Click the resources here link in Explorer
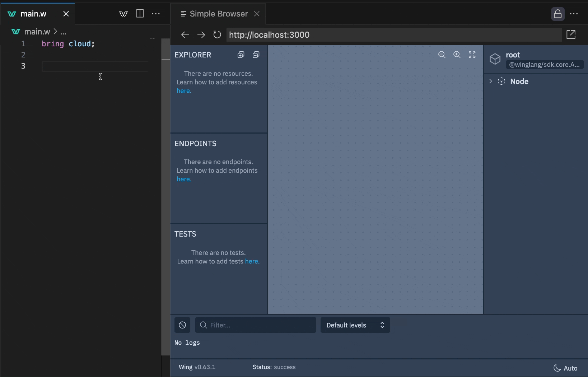 [x=184, y=90]
